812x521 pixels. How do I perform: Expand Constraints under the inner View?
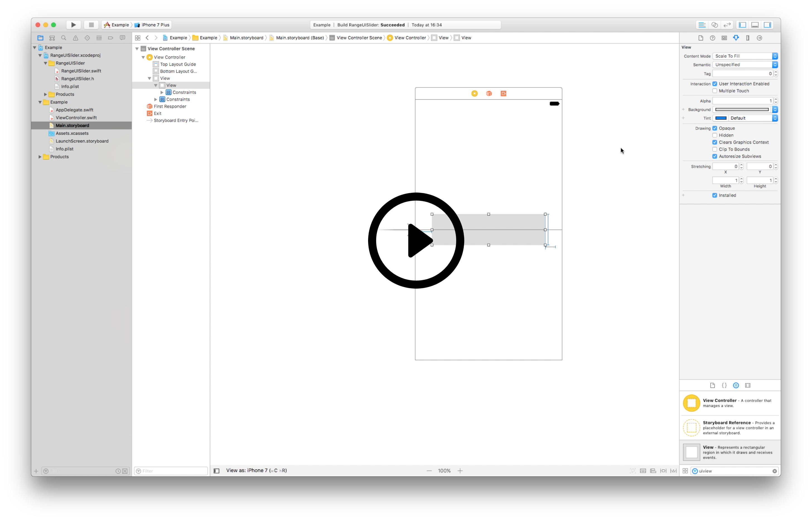click(162, 92)
